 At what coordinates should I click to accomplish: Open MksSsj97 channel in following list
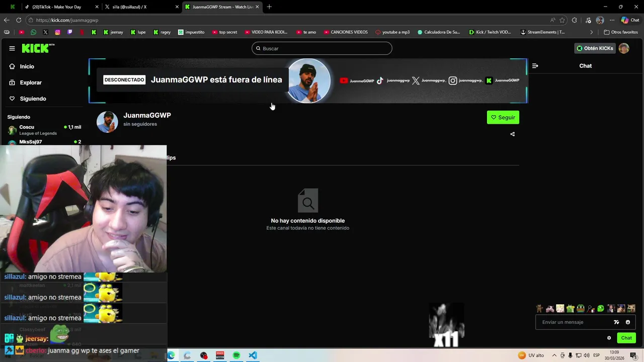click(x=44, y=142)
